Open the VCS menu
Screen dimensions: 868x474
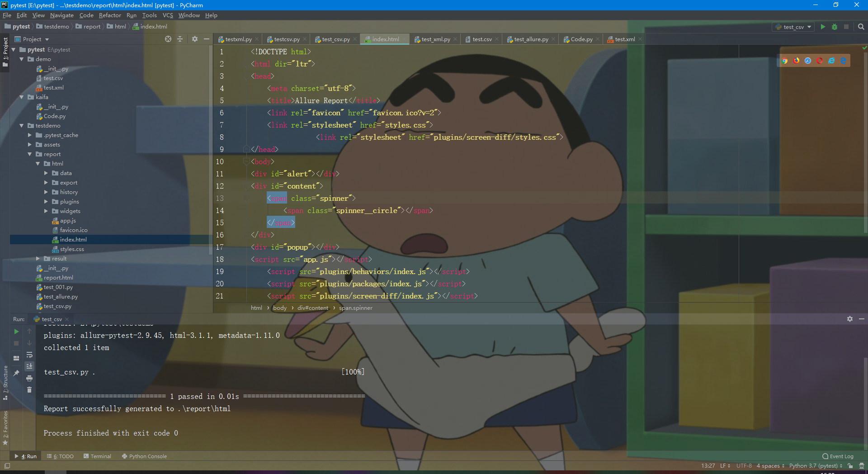pos(168,15)
